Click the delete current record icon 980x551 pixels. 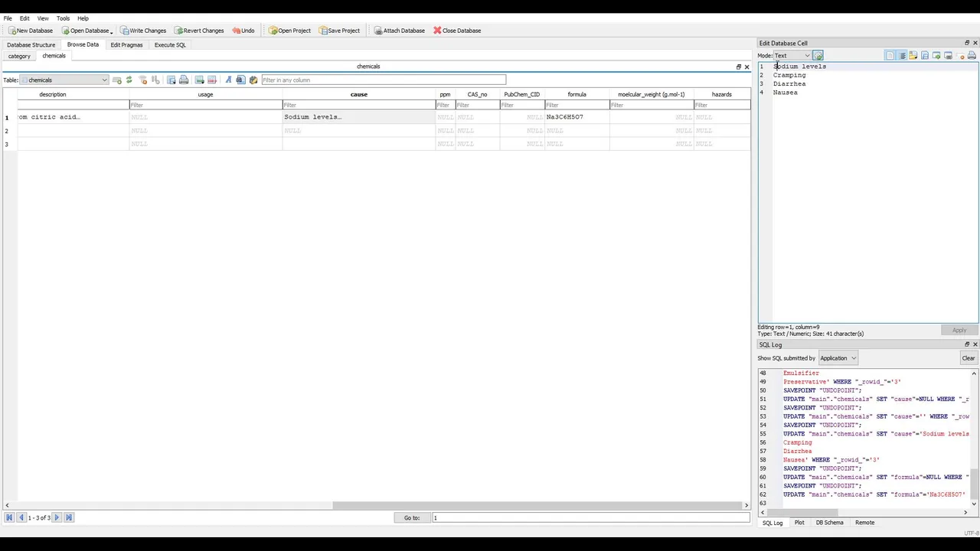[x=212, y=80]
